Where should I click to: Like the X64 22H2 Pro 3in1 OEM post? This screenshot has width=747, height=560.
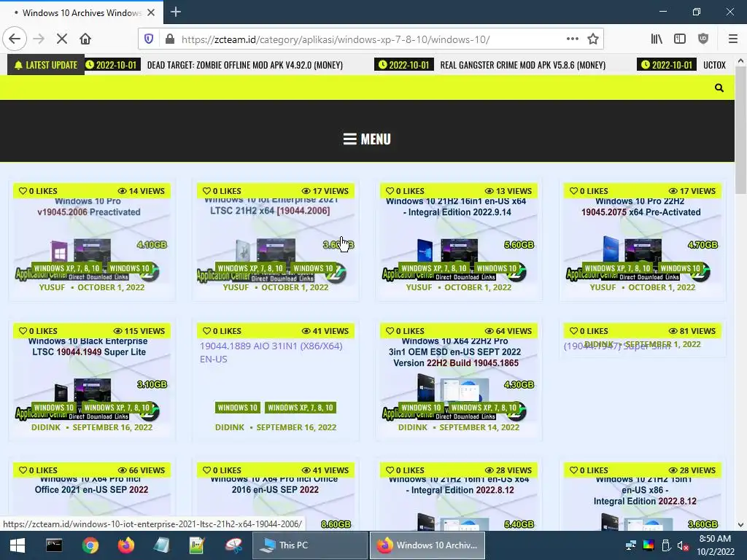[404, 331]
